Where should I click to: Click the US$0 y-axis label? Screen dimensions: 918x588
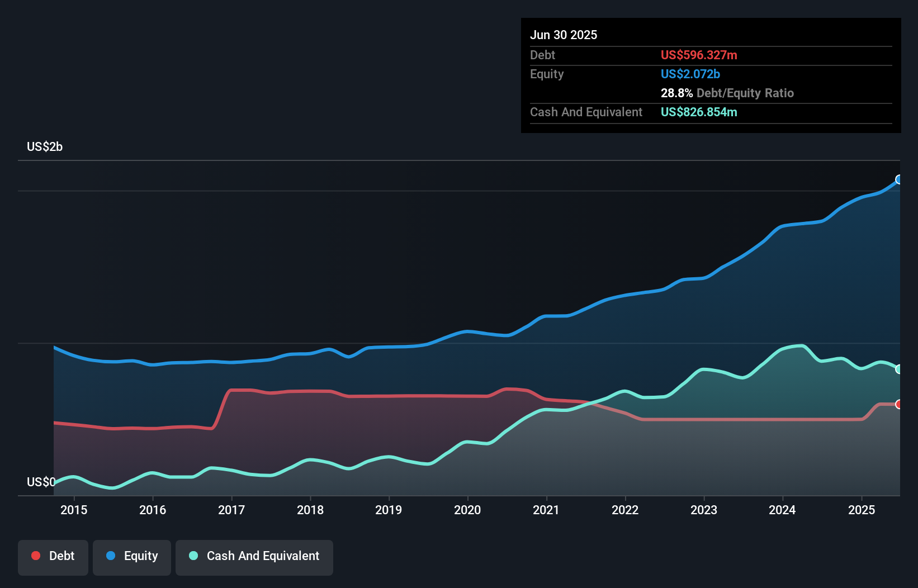pyautogui.click(x=41, y=482)
